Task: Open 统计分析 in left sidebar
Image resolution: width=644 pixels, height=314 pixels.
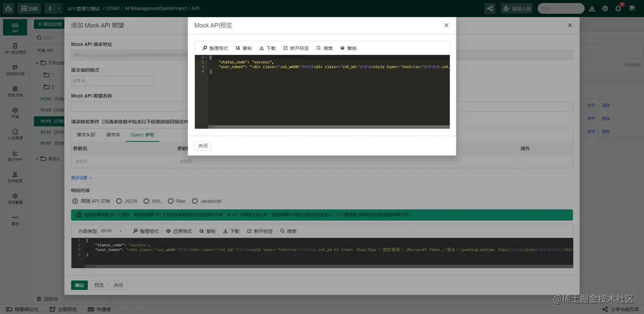Action: click(15, 155)
